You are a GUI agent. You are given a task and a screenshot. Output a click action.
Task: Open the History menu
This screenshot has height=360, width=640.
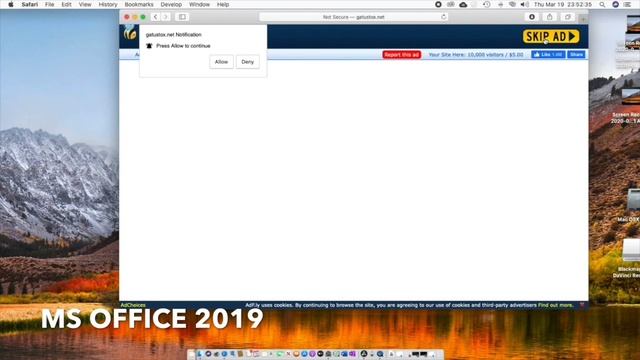click(x=108, y=4)
